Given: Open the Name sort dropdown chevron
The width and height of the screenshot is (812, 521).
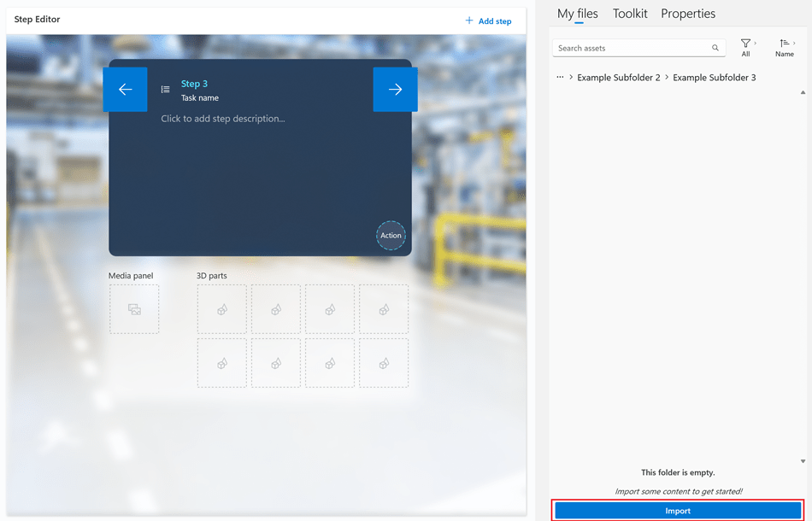Looking at the screenshot, I should pos(795,41).
